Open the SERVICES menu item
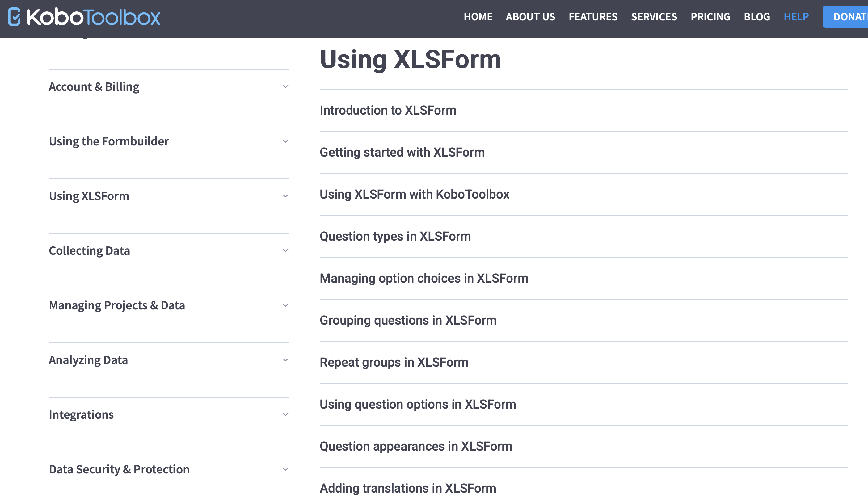The height and width of the screenshot is (499, 868). pos(654,16)
